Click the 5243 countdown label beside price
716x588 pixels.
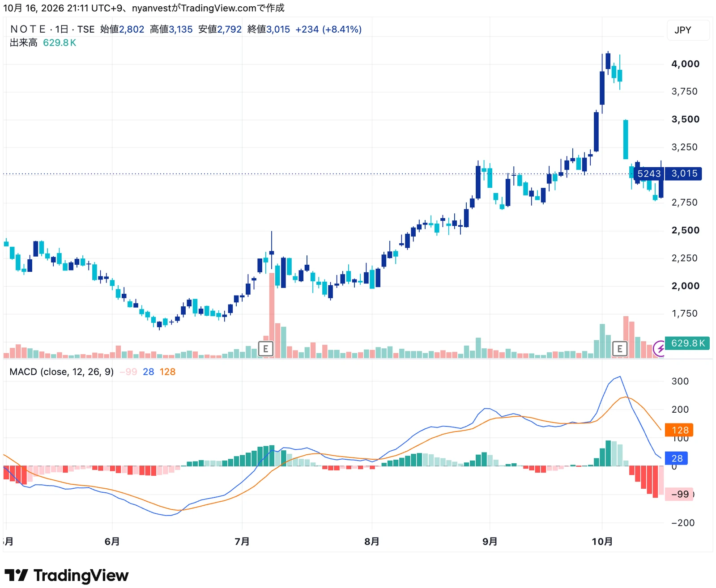[x=649, y=173]
